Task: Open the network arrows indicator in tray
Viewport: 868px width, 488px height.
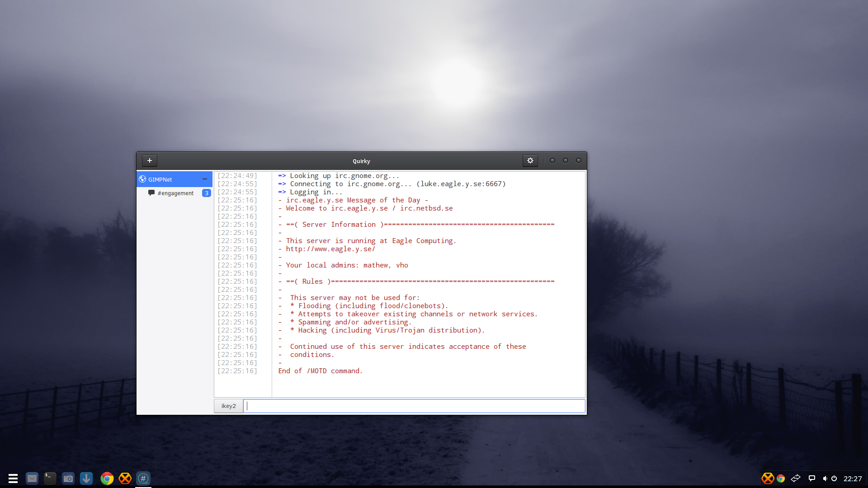Action: (796, 478)
